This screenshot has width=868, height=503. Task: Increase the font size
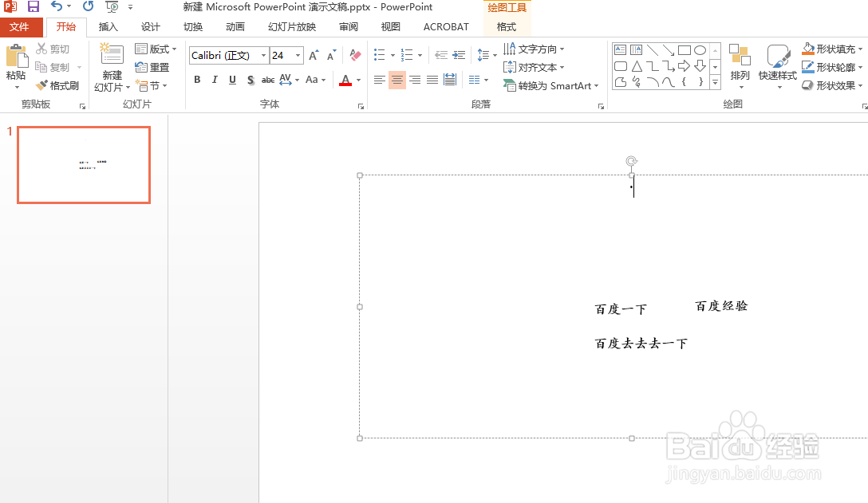[314, 55]
